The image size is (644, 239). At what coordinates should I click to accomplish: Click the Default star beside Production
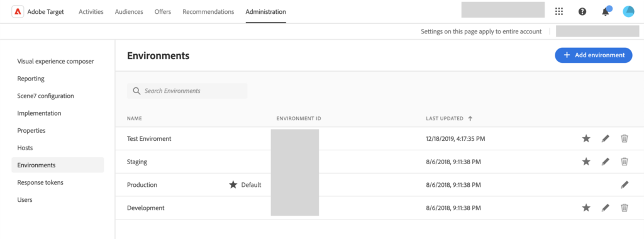click(x=233, y=185)
